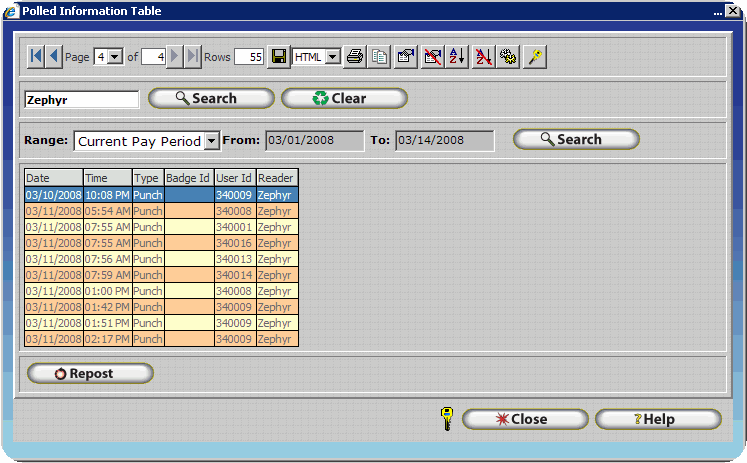Go to the previous page
747x463 pixels.
54,57
